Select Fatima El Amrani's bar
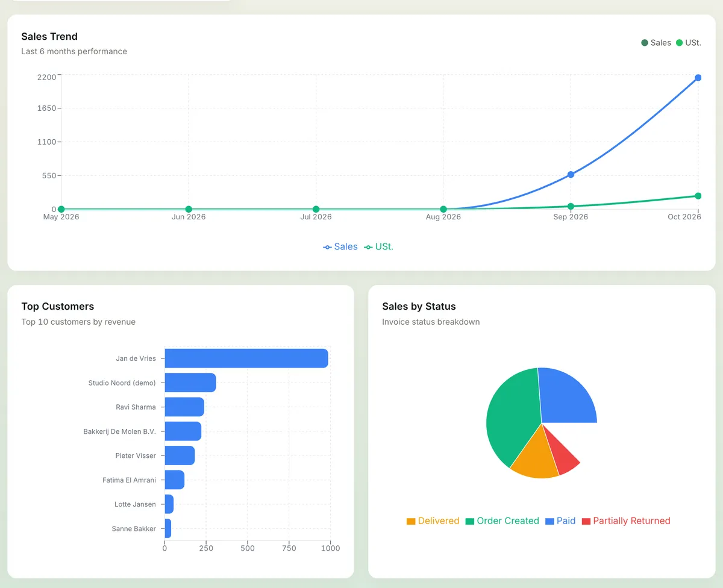 174,480
